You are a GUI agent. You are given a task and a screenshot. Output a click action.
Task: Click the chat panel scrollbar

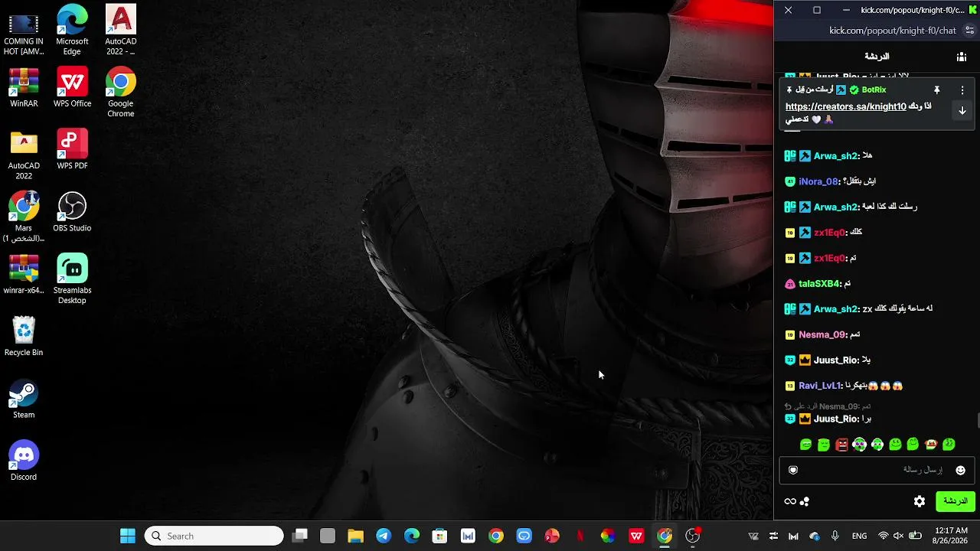pos(977,420)
